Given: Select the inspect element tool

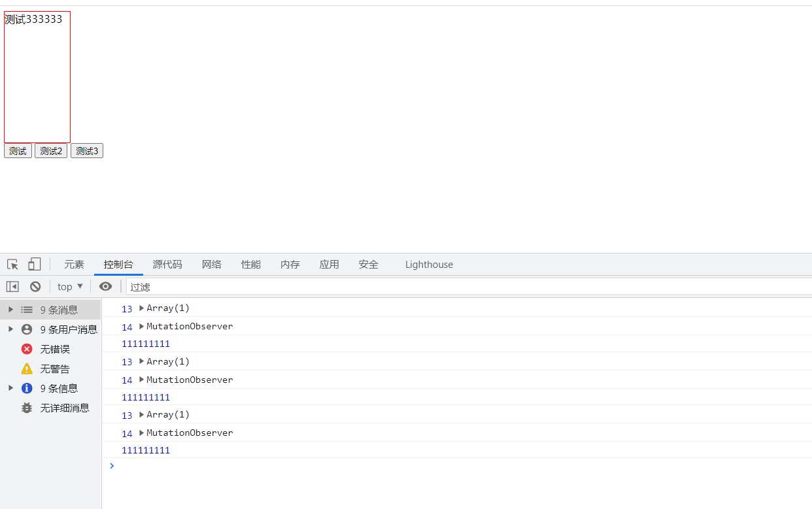Looking at the screenshot, I should pyautogui.click(x=12, y=264).
